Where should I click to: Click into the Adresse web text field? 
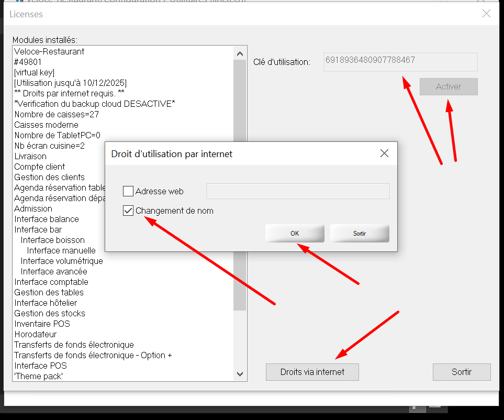coord(298,191)
